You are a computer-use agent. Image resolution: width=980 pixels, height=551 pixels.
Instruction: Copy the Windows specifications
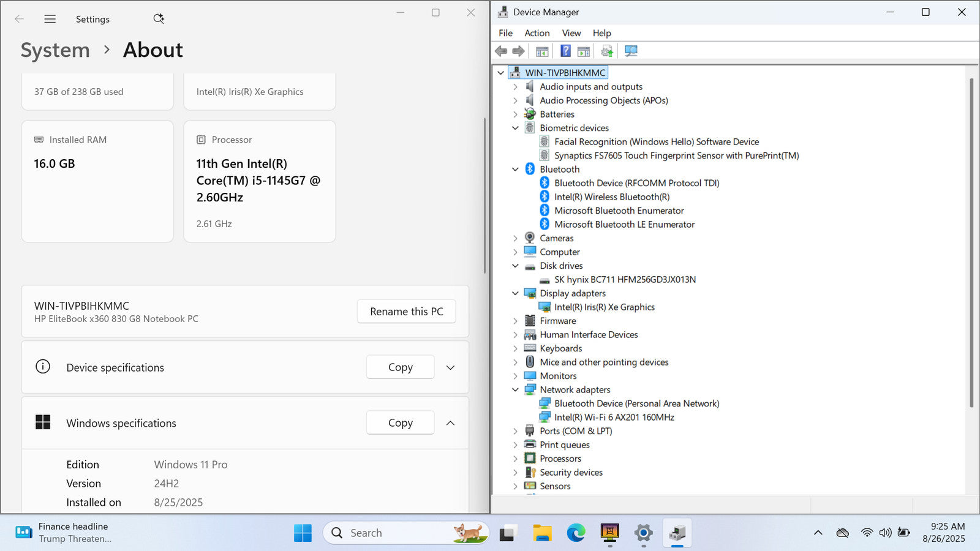point(400,423)
